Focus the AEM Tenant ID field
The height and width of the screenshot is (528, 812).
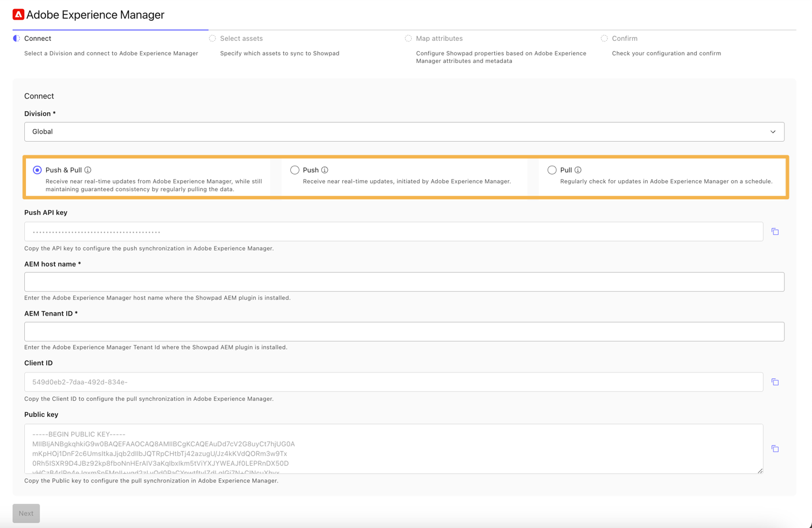404,332
